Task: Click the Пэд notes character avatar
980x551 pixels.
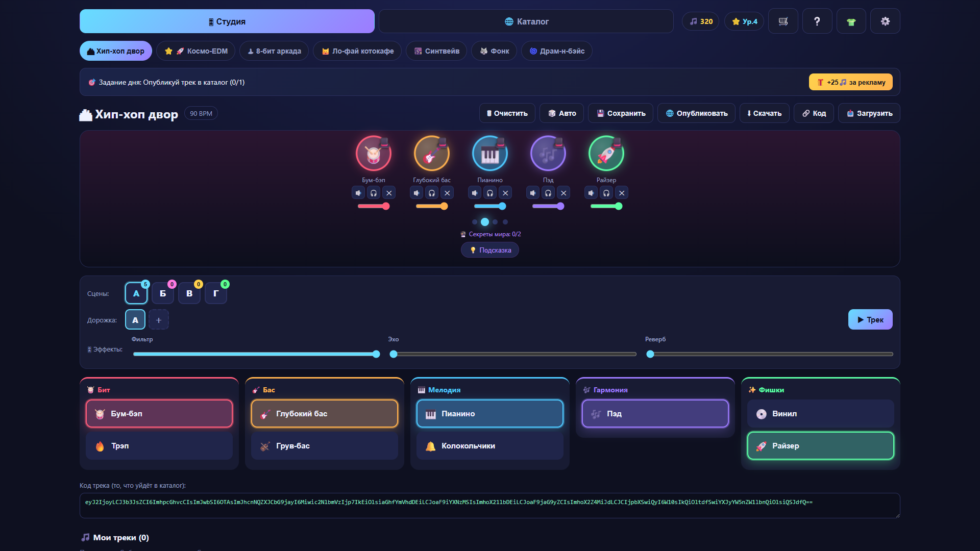Action: (x=548, y=154)
